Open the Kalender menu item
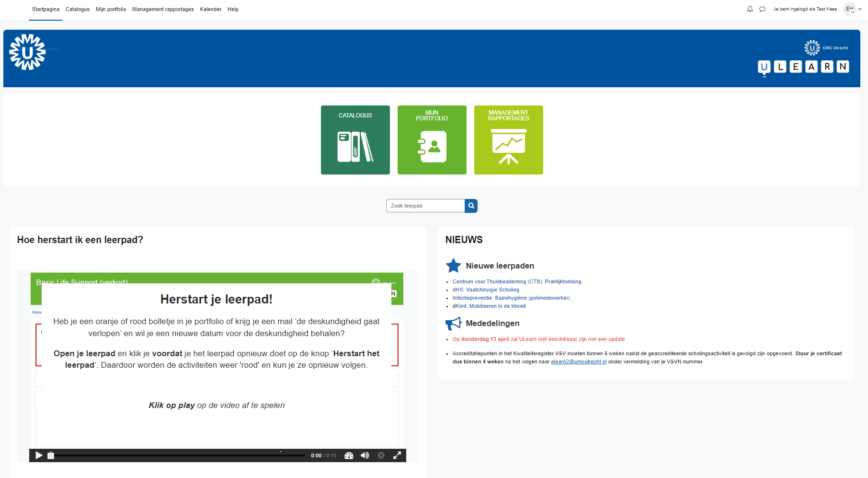This screenshot has height=478, width=868. (x=210, y=9)
